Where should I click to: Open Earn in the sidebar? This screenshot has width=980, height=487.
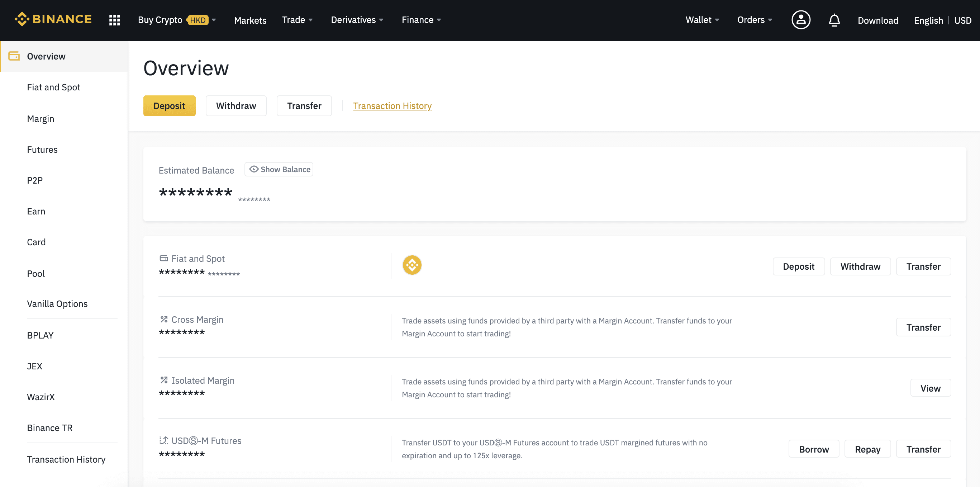click(x=36, y=211)
